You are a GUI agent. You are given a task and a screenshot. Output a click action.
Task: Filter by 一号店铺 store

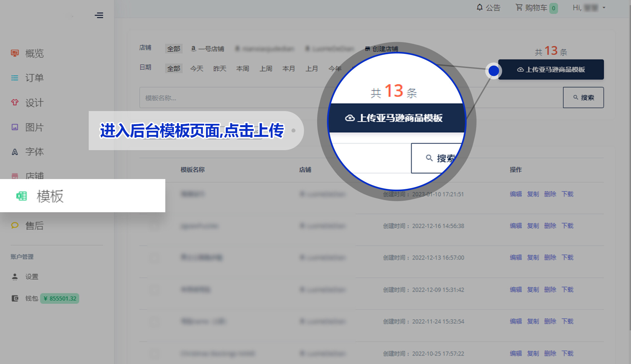(x=208, y=49)
